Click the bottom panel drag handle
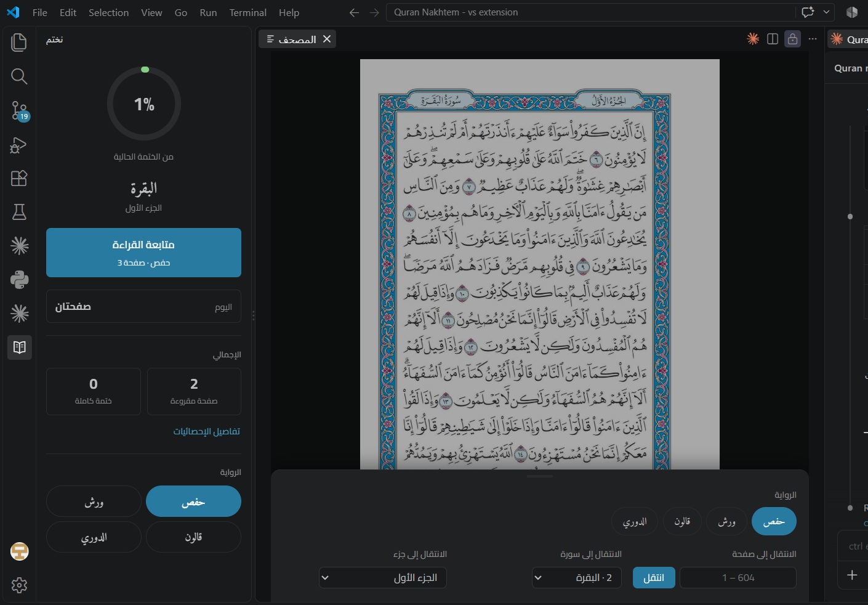 click(540, 476)
